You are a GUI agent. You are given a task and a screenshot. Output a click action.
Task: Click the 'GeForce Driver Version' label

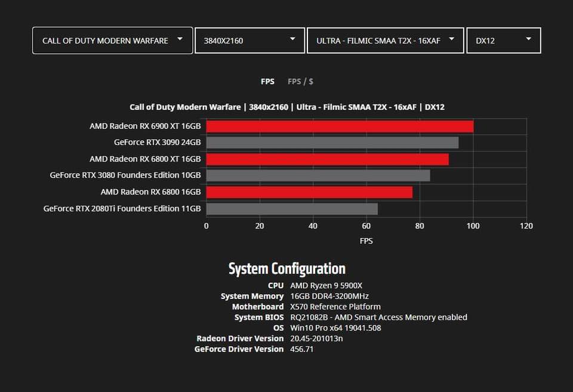click(239, 349)
